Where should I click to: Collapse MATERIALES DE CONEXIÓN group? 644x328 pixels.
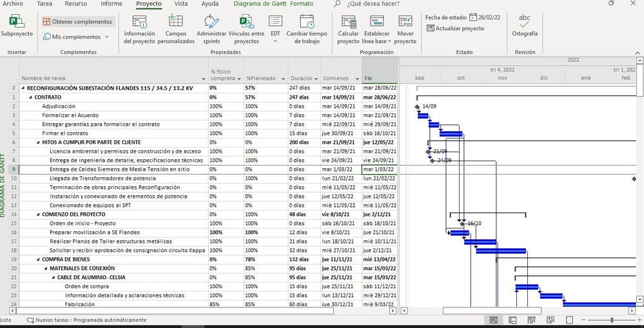(x=46, y=269)
